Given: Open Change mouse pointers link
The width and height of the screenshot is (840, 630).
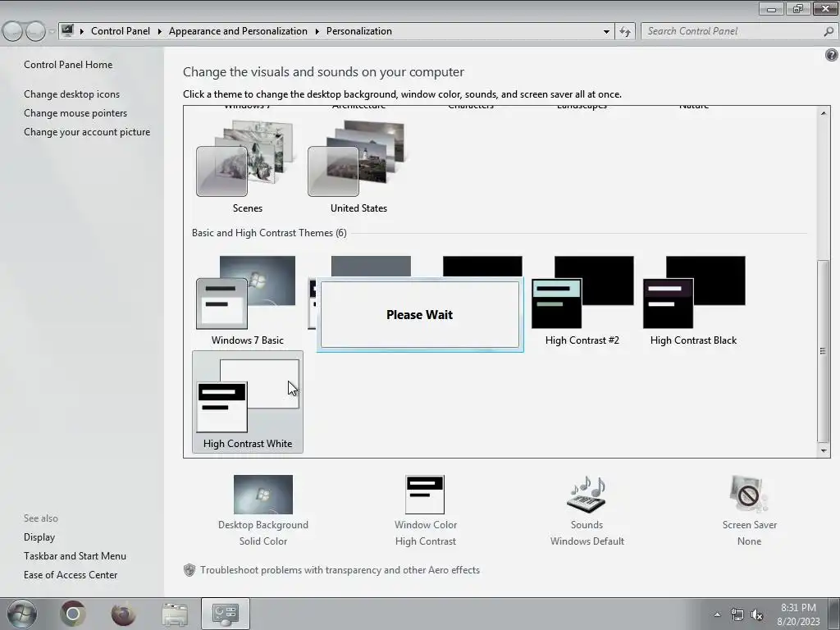Looking at the screenshot, I should [75, 113].
